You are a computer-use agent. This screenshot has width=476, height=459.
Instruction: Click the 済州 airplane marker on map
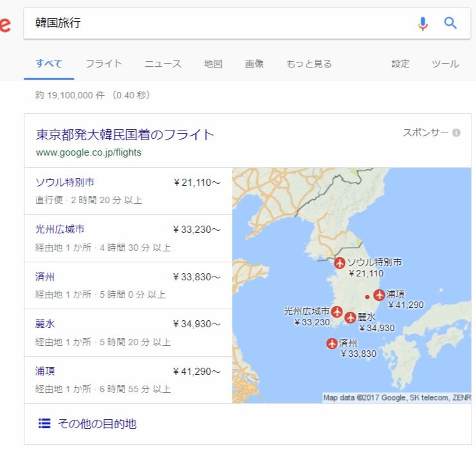click(x=332, y=343)
